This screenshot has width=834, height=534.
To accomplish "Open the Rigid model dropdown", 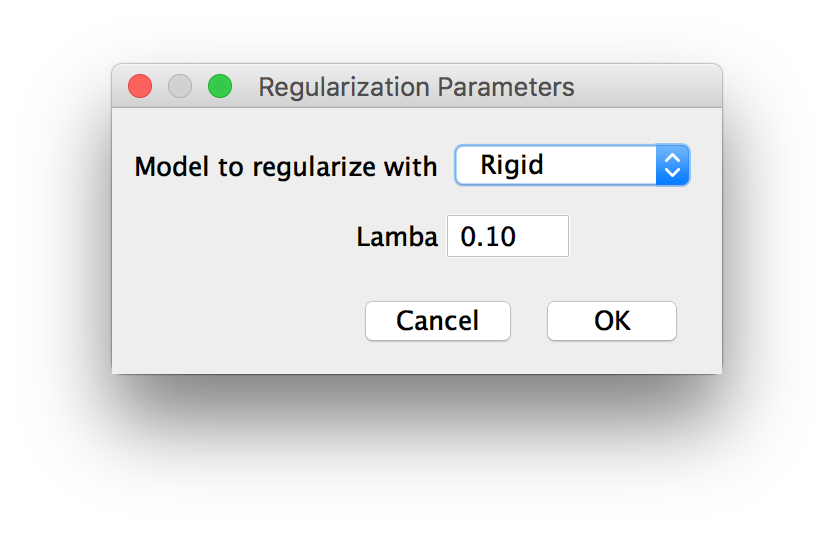I will [572, 165].
